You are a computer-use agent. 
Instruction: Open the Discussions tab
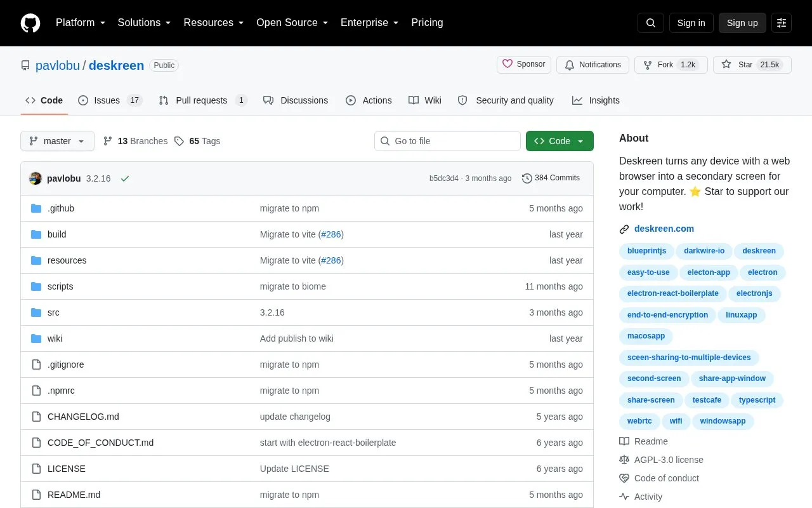296,100
